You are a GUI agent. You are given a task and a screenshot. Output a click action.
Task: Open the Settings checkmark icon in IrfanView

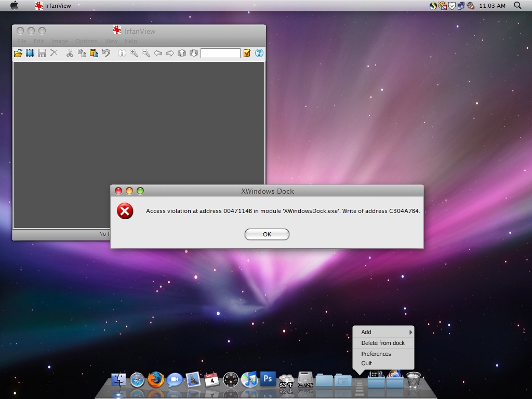click(247, 53)
